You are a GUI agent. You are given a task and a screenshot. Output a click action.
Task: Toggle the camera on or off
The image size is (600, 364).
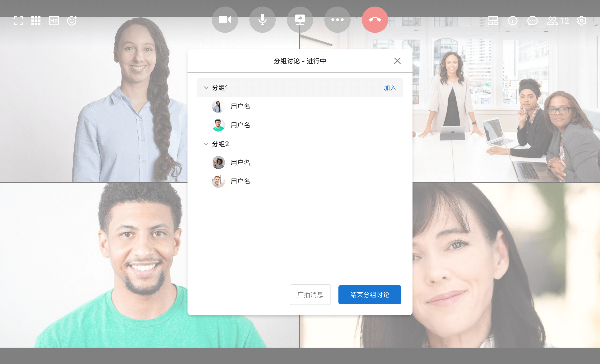[225, 20]
